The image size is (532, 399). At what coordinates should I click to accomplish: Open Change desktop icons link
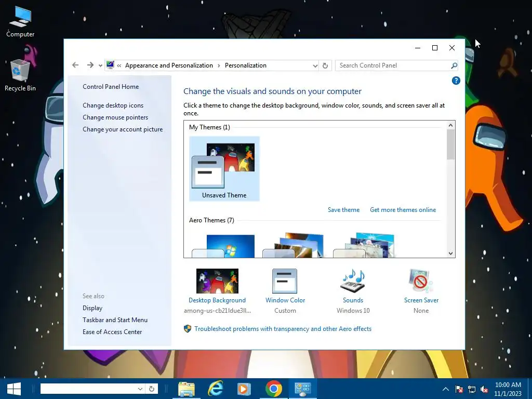tap(113, 105)
